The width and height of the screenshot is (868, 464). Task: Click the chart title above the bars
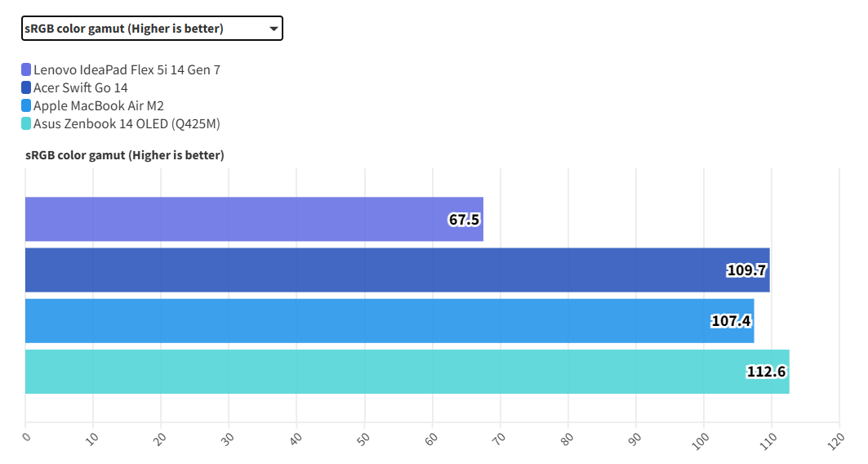[x=125, y=155]
